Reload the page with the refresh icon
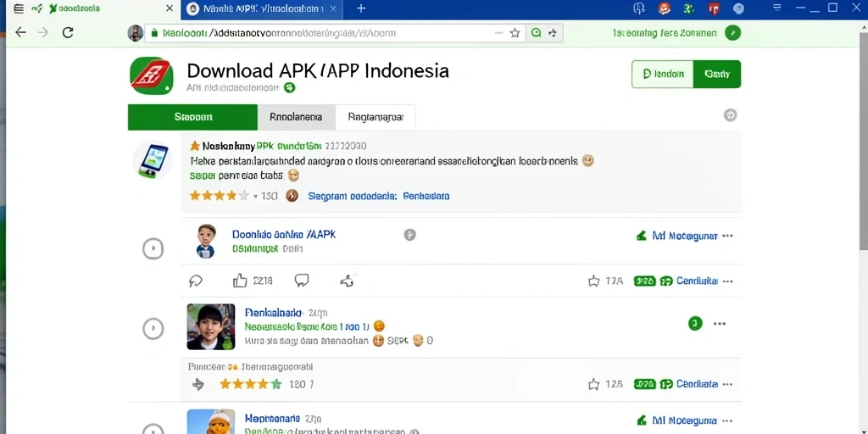Image resolution: width=868 pixels, height=434 pixels. pyautogui.click(x=68, y=32)
